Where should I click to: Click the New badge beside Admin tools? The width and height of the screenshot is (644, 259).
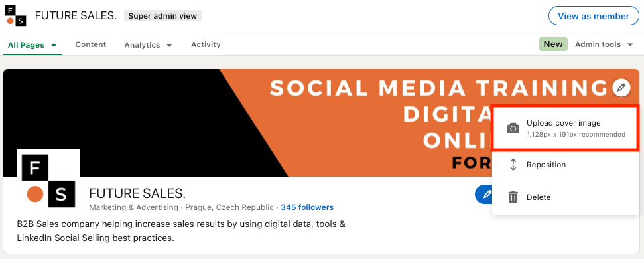tap(553, 44)
